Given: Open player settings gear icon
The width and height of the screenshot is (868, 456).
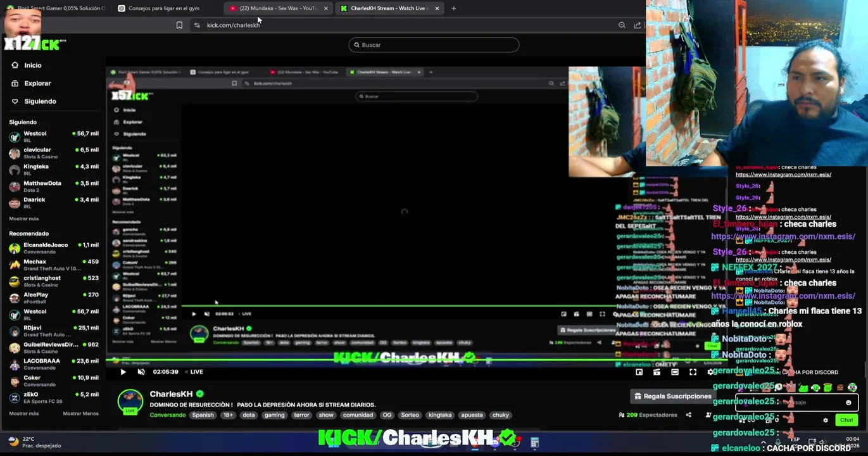Looking at the screenshot, I should (x=710, y=372).
